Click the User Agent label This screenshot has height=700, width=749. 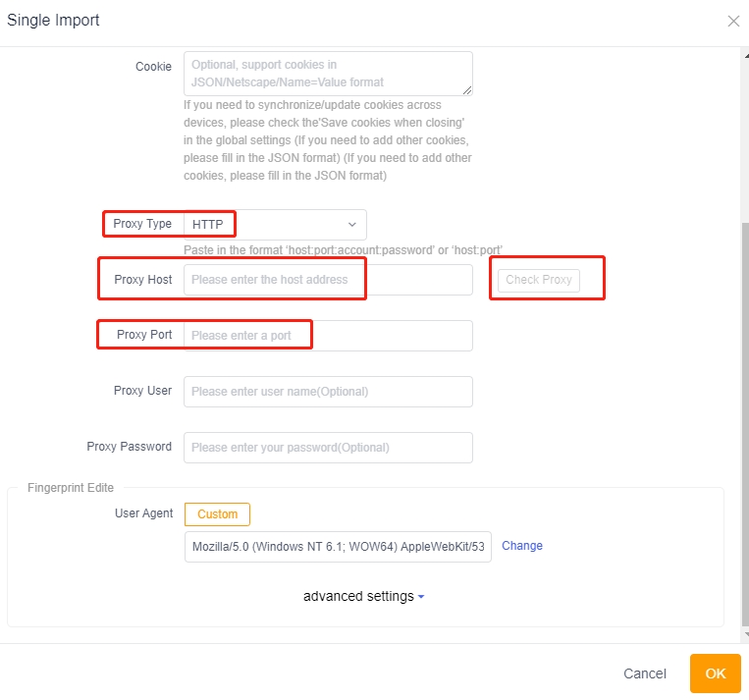tap(143, 513)
